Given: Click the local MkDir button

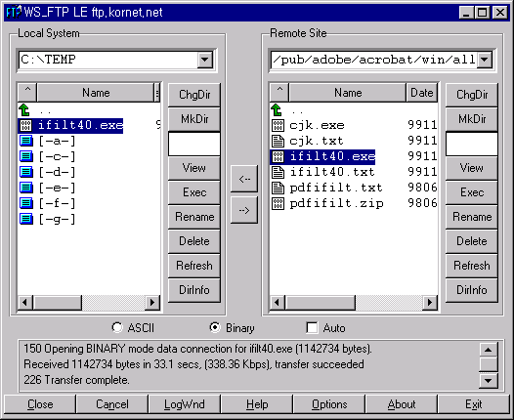Looking at the screenshot, I should click(194, 119).
